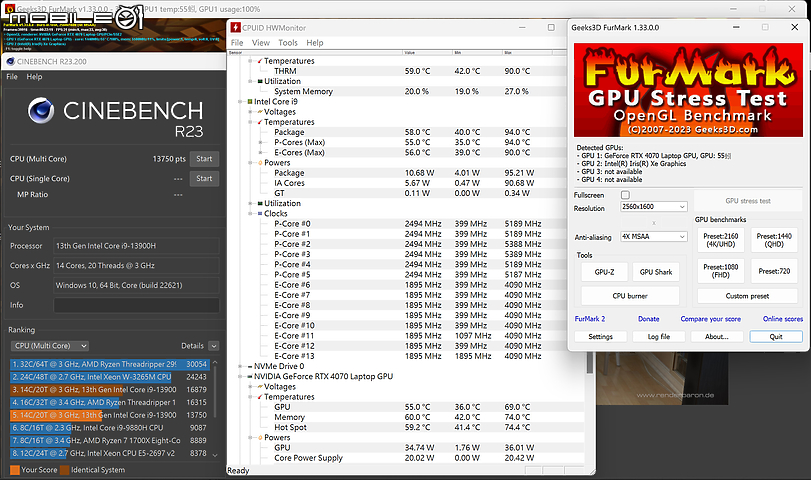
Task: Expand the P-Cores (Max) temperature row
Action: point(260,142)
